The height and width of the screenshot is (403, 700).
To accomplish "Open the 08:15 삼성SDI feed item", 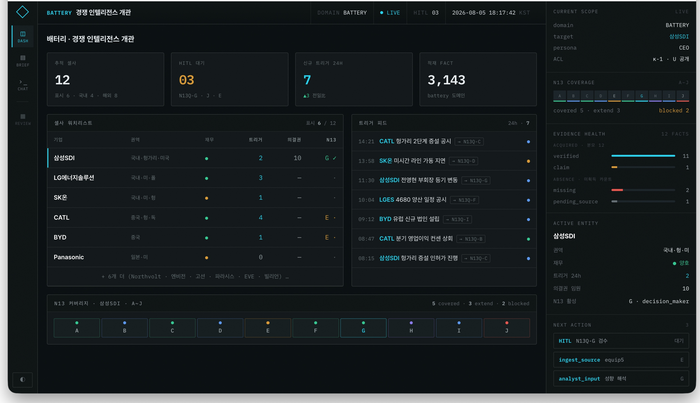I will [x=444, y=258].
